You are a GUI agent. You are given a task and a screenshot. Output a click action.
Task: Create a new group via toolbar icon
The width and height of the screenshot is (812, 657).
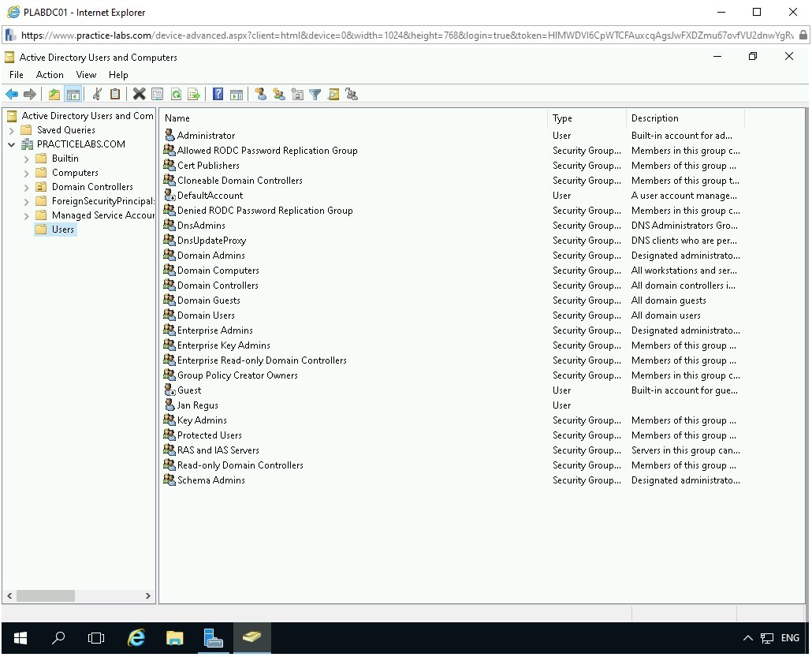tap(279, 95)
